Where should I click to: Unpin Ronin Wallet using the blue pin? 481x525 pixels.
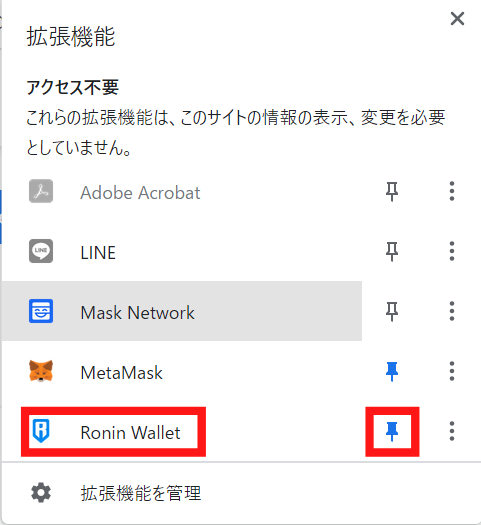tap(392, 432)
